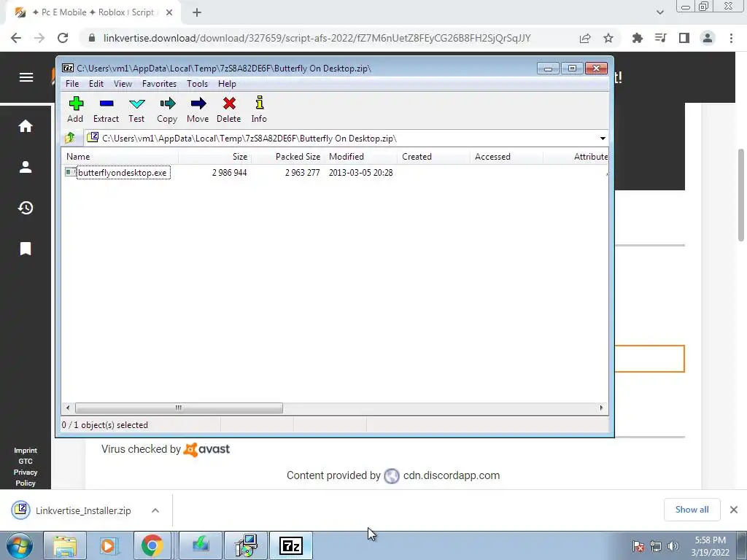Sort by the Created column header
The image size is (747, 560).
433,157
